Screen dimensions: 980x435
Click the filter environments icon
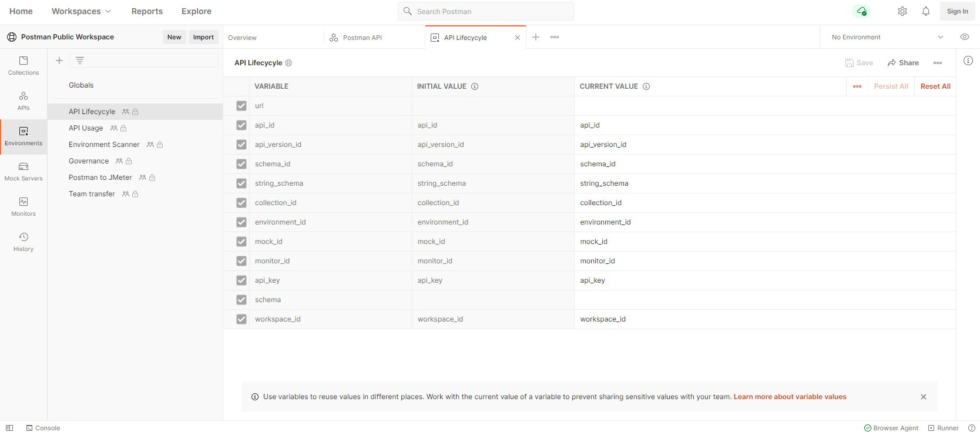point(80,61)
